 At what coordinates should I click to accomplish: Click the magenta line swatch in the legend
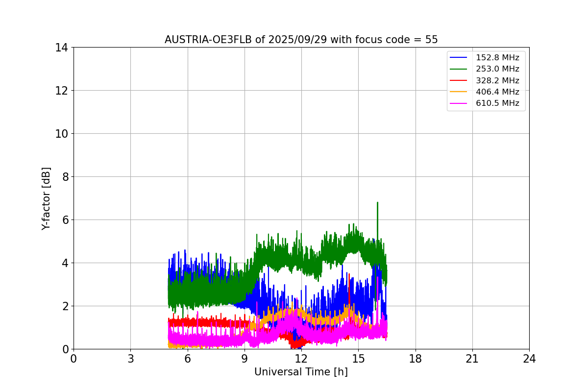tap(459, 103)
